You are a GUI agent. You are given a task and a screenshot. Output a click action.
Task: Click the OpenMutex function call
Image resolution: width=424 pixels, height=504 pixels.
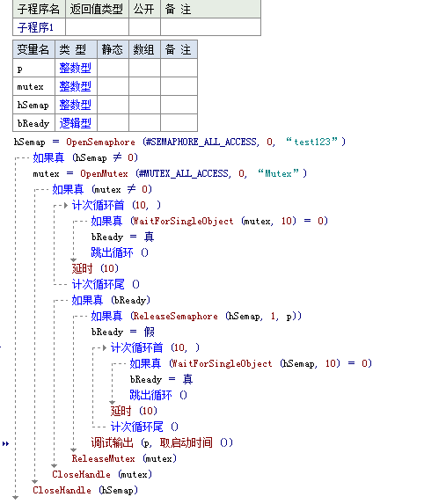pos(104,173)
